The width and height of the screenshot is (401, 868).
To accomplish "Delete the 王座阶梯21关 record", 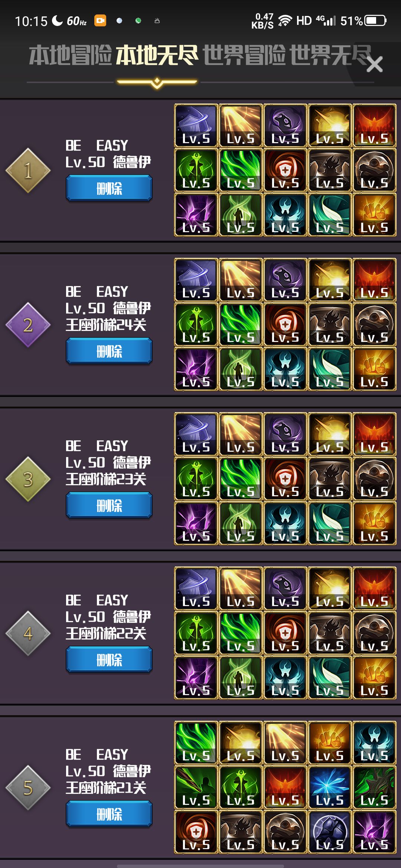I will (109, 814).
